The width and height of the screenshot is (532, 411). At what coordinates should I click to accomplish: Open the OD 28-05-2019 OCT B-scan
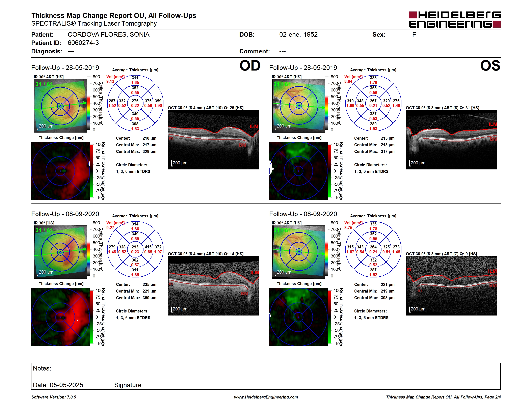[x=213, y=140]
